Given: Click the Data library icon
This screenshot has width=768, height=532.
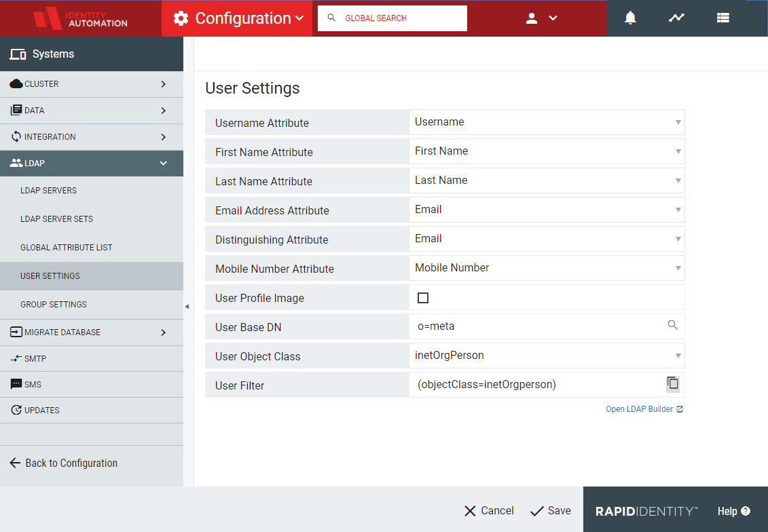Looking at the screenshot, I should pyautogui.click(x=16, y=110).
